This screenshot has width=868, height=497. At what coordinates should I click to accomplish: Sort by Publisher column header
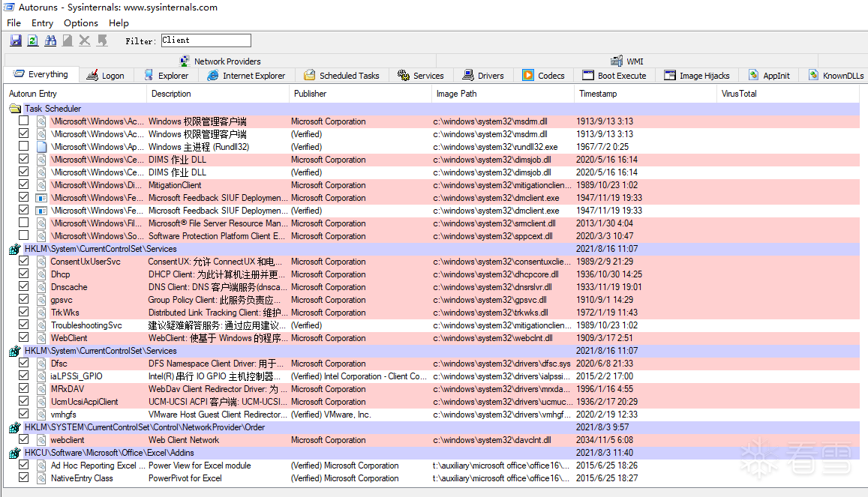pyautogui.click(x=360, y=94)
